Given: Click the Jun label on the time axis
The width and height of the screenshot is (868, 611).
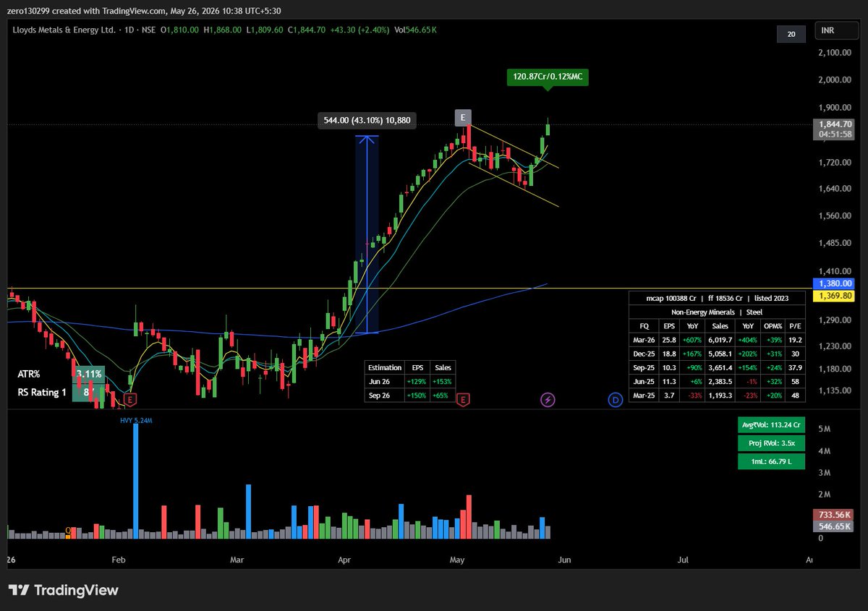Looking at the screenshot, I should (565, 559).
